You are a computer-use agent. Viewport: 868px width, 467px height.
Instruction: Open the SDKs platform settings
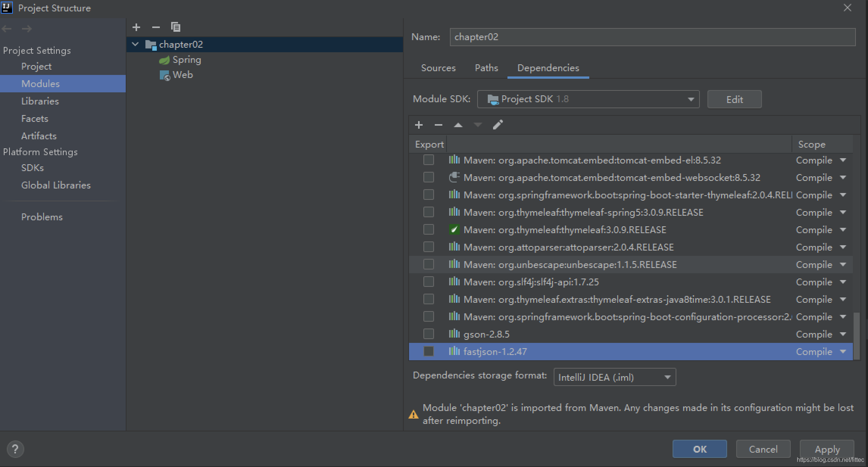(x=62, y=168)
